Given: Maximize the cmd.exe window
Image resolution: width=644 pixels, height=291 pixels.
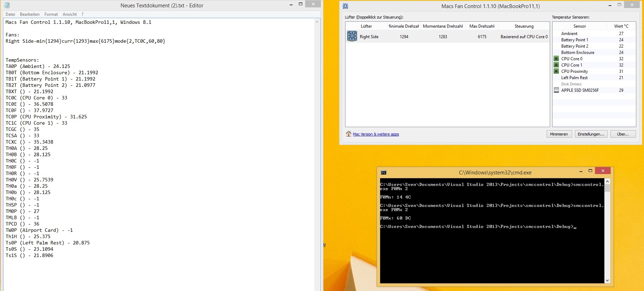Looking at the screenshot, I should point(590,171).
